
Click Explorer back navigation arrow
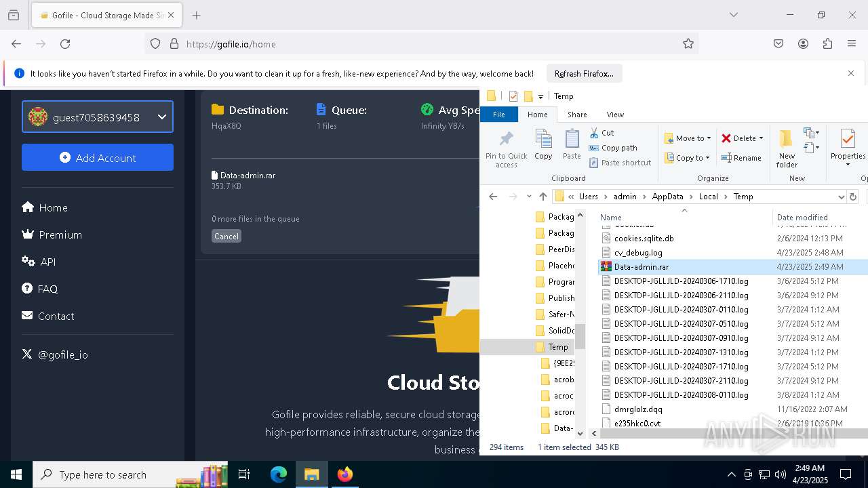[x=493, y=197]
